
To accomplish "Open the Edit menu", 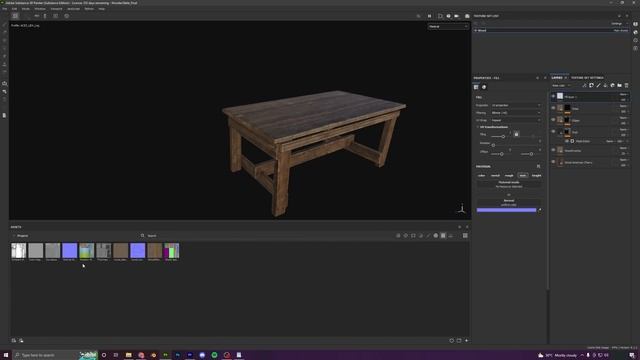I will click(x=14, y=9).
